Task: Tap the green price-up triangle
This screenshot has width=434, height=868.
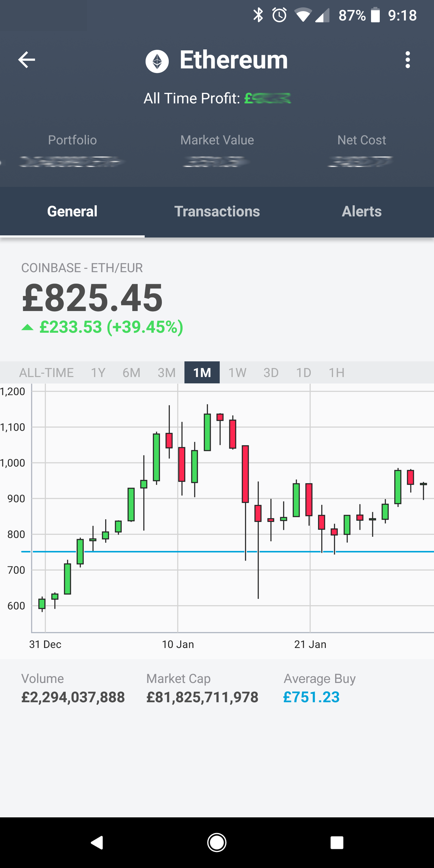Action: coord(28,327)
